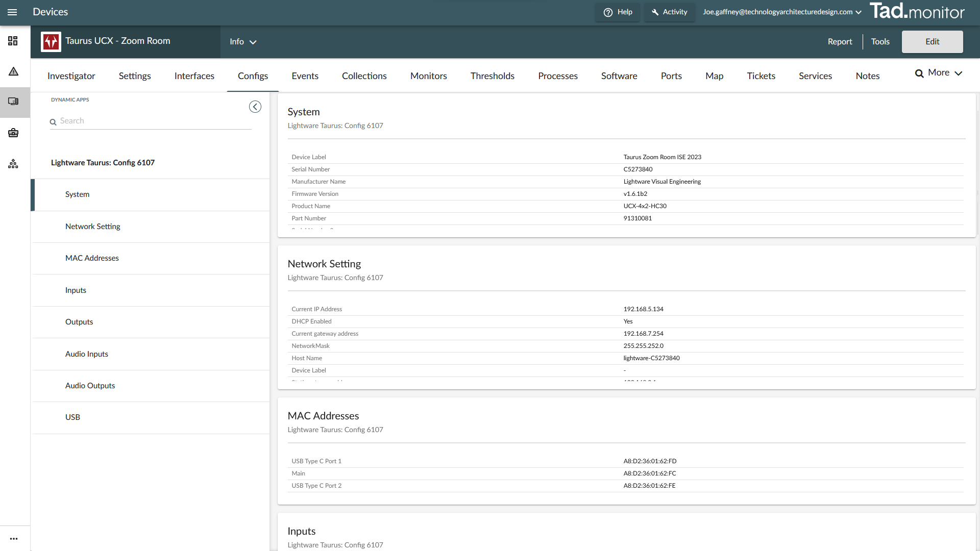Click the host name lightware-C5273840
The width and height of the screenshot is (980, 551).
pos(651,358)
